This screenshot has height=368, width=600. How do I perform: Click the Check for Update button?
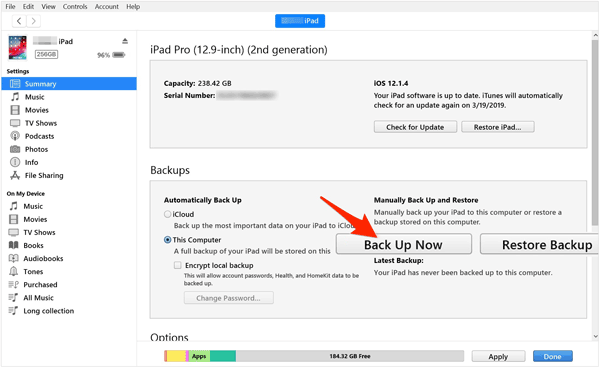pyautogui.click(x=415, y=127)
